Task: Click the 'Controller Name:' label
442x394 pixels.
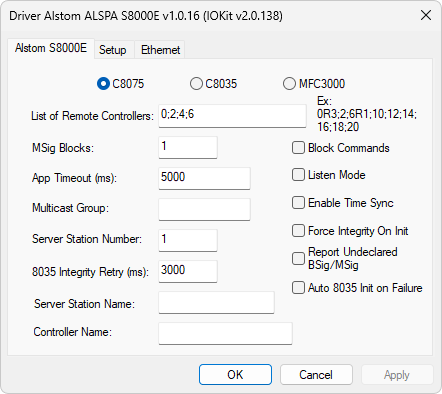Action: 73,332
